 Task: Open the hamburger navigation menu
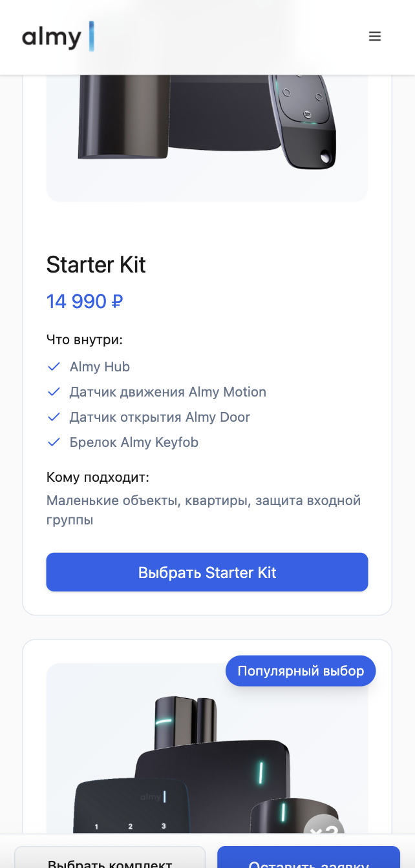point(375,36)
